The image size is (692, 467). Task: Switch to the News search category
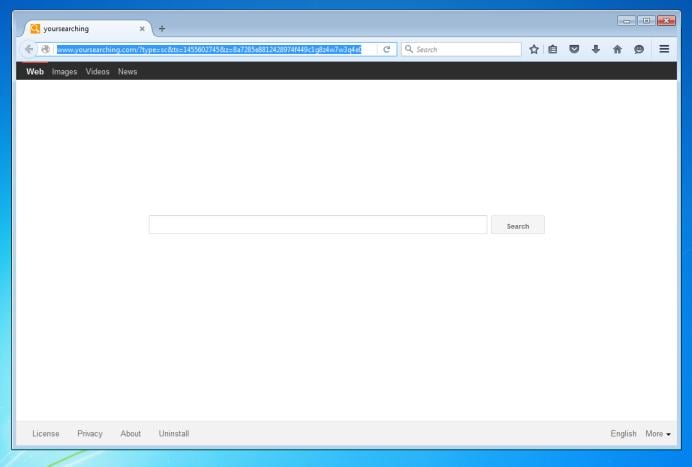pyautogui.click(x=128, y=72)
